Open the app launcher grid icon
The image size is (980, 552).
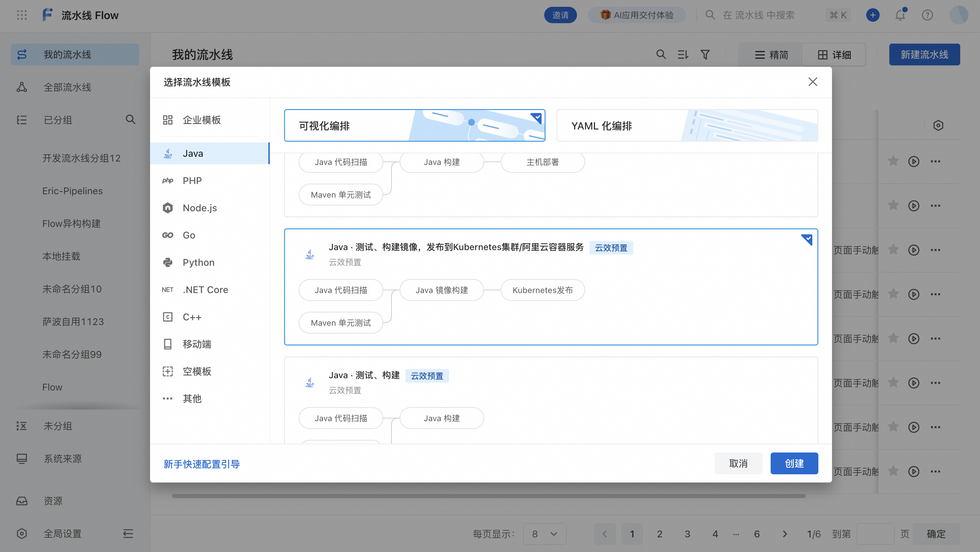pos(22,15)
